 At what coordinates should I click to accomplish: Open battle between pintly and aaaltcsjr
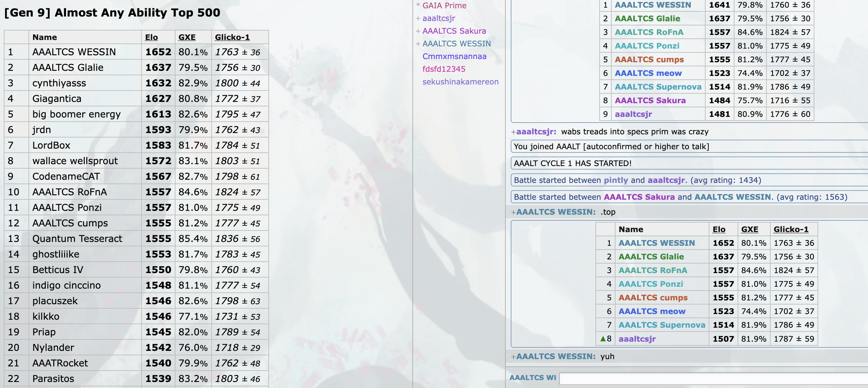[x=637, y=180]
